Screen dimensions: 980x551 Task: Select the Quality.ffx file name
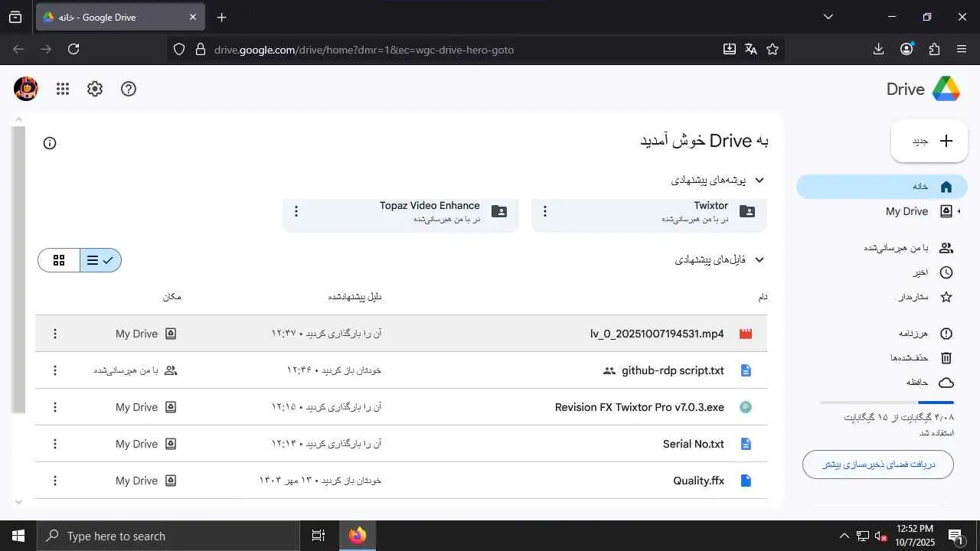point(699,481)
